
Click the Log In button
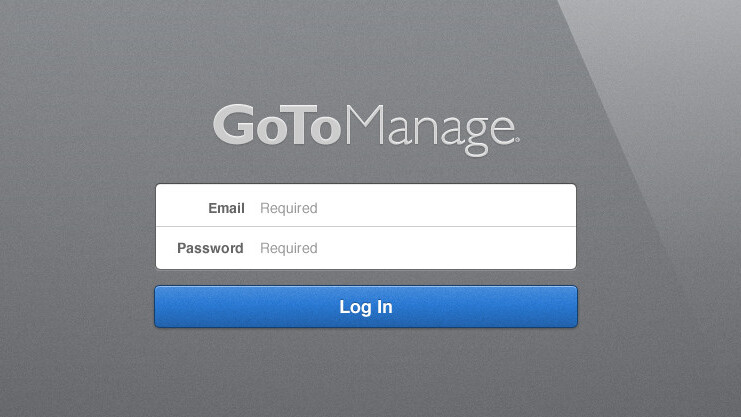coord(366,306)
